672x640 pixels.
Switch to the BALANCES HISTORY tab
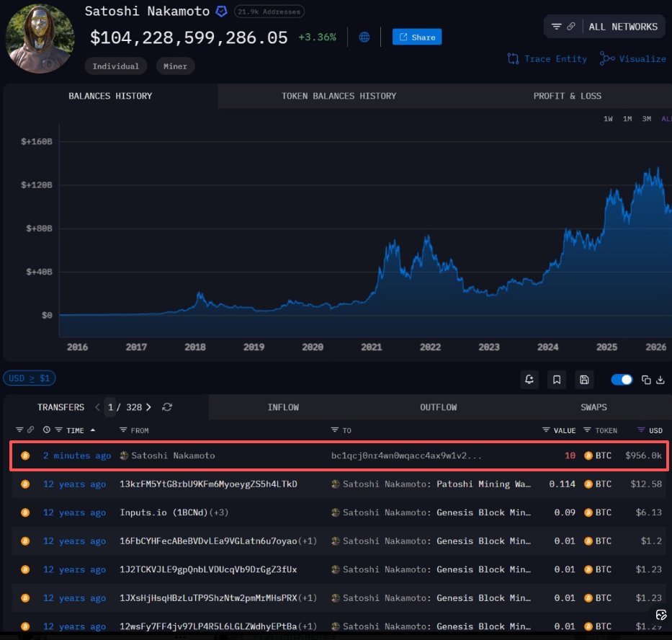pos(110,96)
